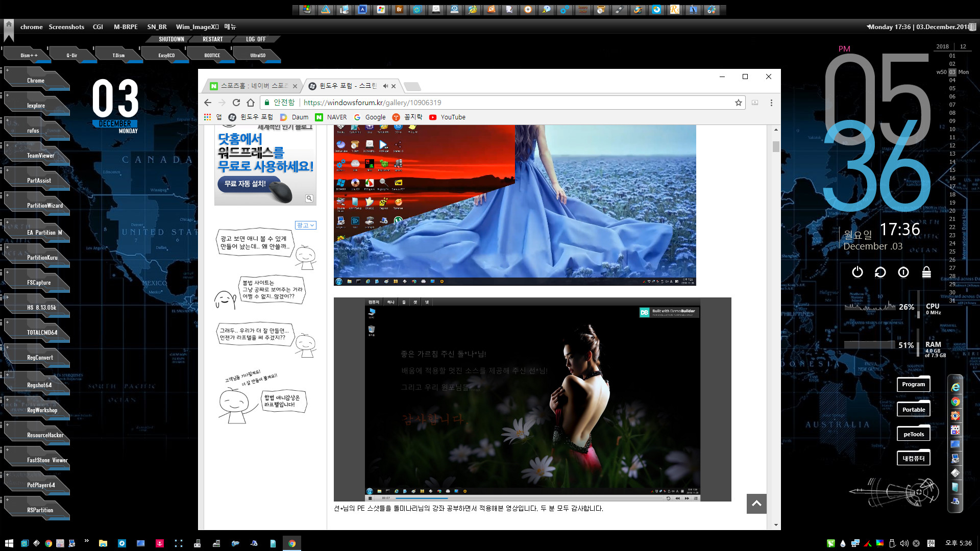Click the power shutdown icon in right widget
The height and width of the screenshot is (551, 980).
[857, 272]
